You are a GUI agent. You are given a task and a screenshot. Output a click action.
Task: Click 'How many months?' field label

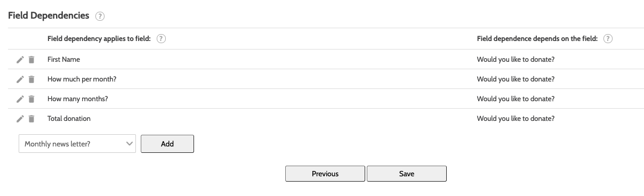[x=78, y=99]
